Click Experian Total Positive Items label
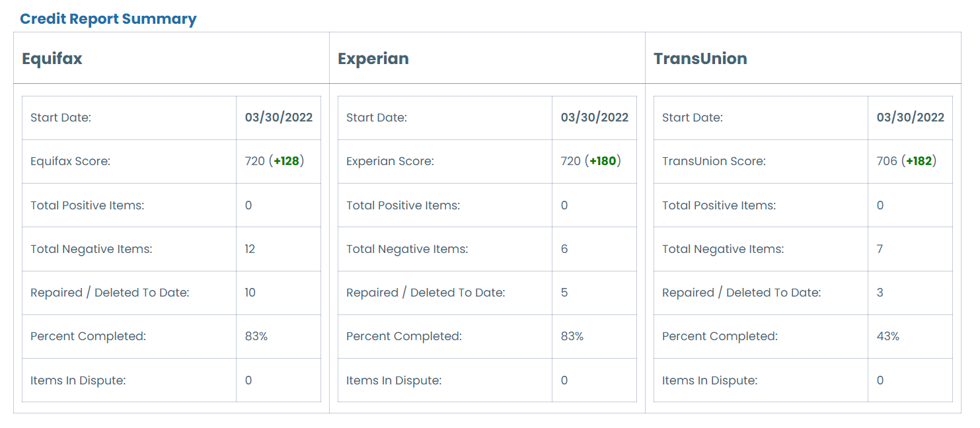 pos(403,205)
